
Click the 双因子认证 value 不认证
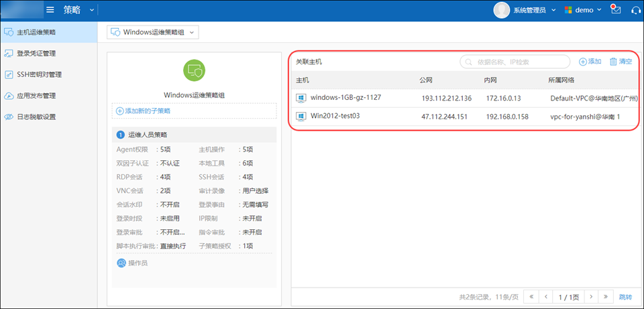coord(170,164)
